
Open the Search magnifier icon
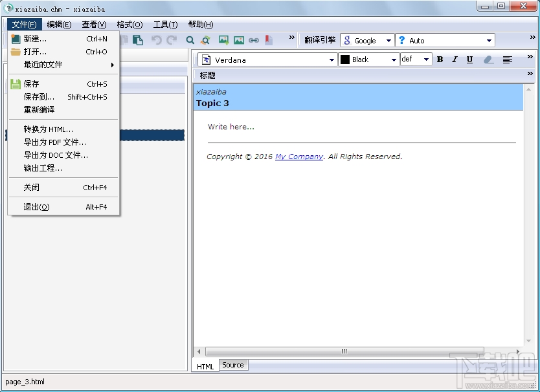(190, 40)
